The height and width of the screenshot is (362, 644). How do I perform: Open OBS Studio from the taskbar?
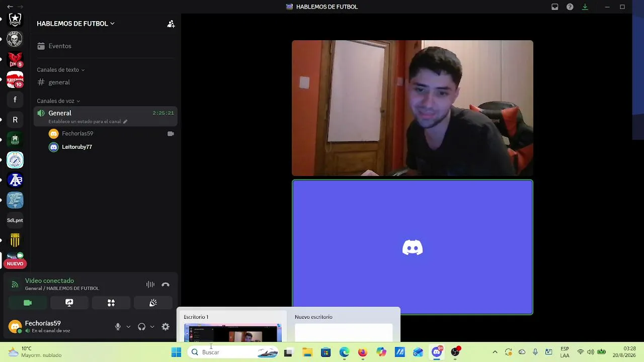455,352
